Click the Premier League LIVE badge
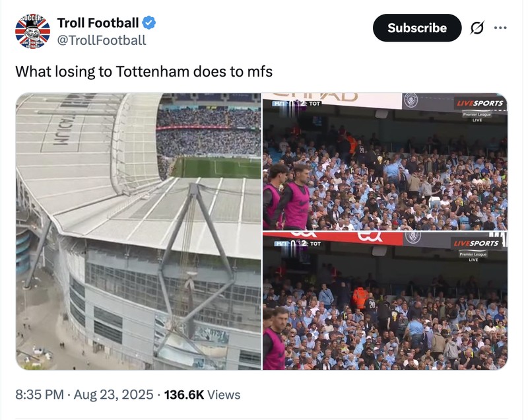The image size is (528, 420). [477, 115]
